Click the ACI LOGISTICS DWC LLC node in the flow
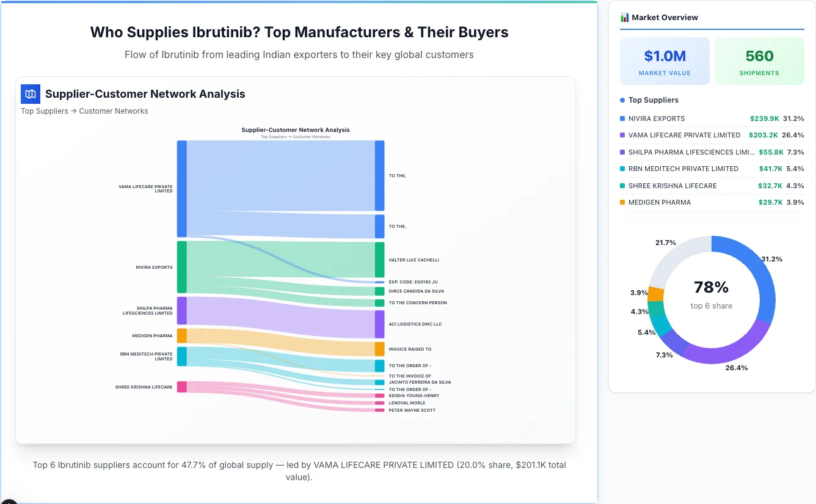This screenshot has height=504, width=816. [x=379, y=324]
